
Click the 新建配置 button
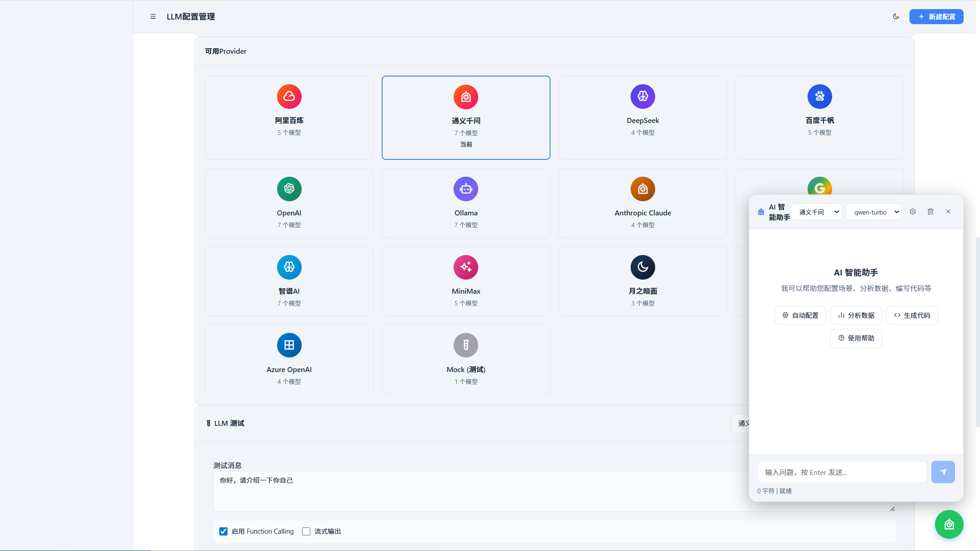tap(936, 17)
